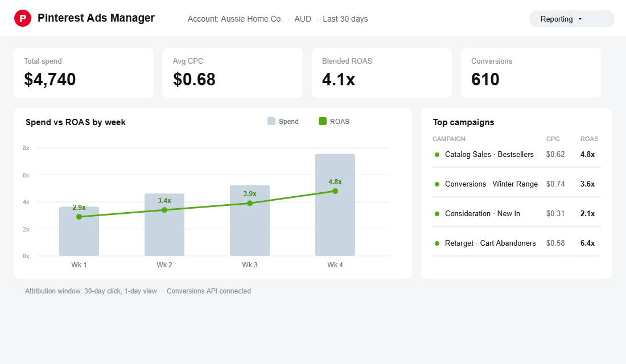Click the ROAS legend color swatch

323,121
